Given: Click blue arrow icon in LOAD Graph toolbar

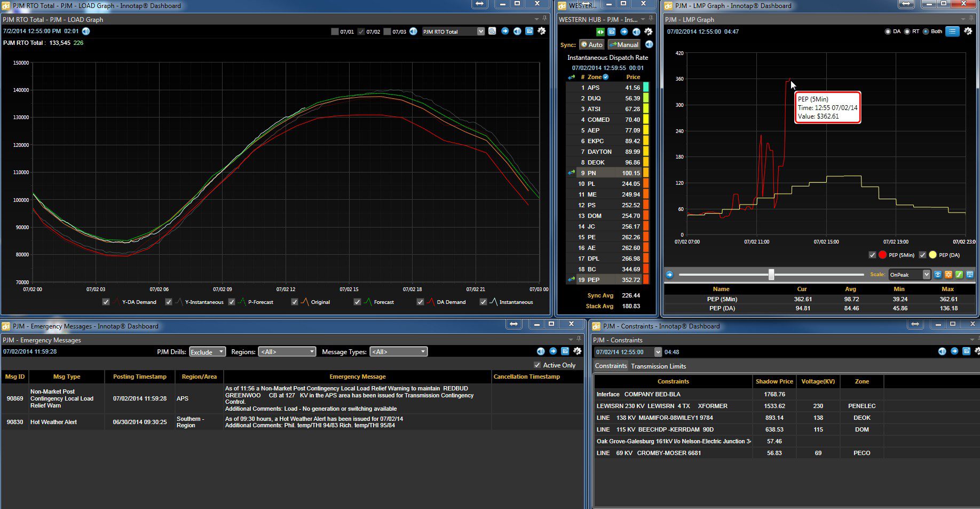Looking at the screenshot, I should click(505, 31).
